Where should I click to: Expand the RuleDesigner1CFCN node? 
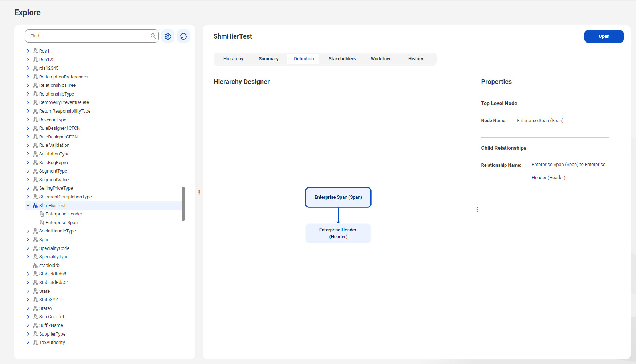tap(28, 128)
